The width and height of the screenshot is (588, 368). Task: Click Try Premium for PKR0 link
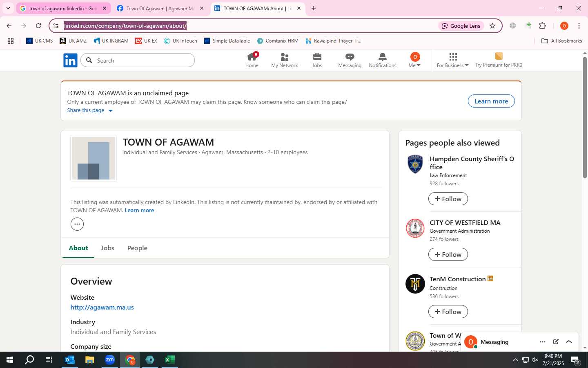point(499,60)
